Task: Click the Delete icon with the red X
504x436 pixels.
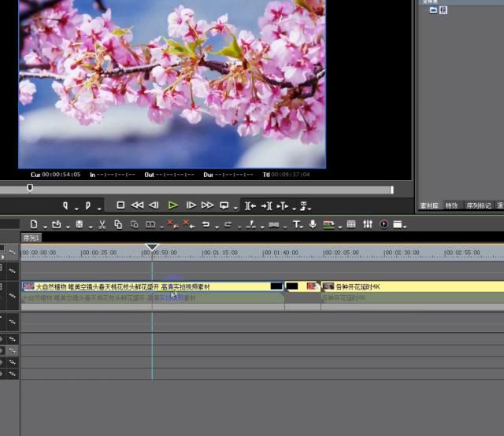Action: [172, 224]
